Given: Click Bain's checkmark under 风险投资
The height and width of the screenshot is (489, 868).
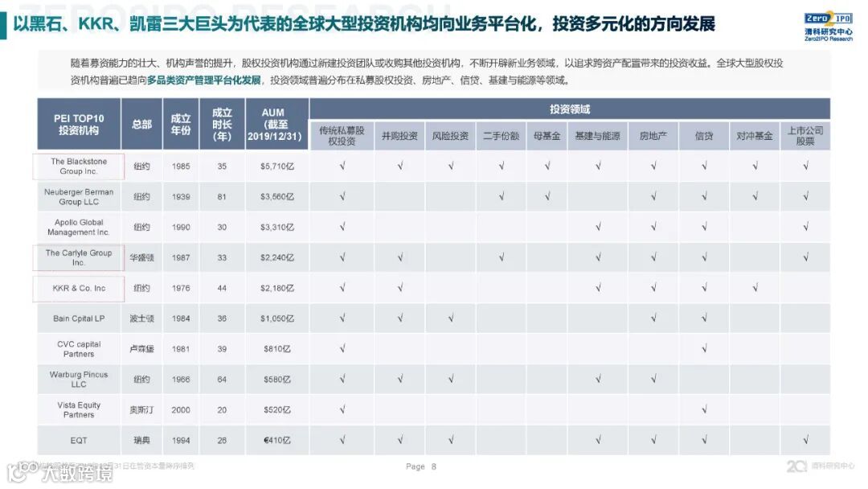Looking at the screenshot, I should click(x=451, y=318).
